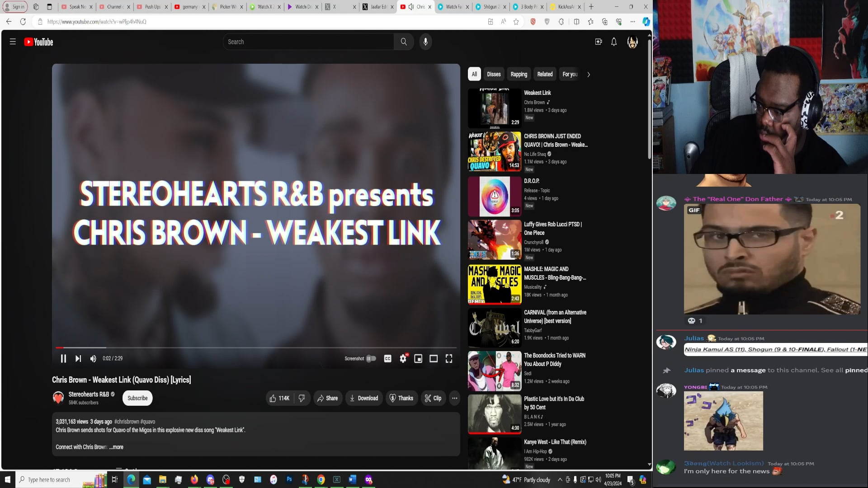The width and height of the screenshot is (868, 488).
Task: Open Julias's pinned Ninja Kamui message link
Action: pyautogui.click(x=776, y=349)
